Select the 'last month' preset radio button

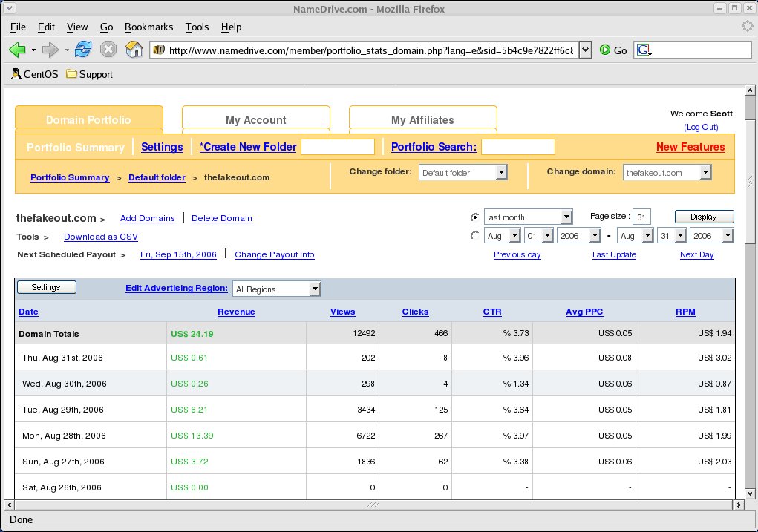474,217
